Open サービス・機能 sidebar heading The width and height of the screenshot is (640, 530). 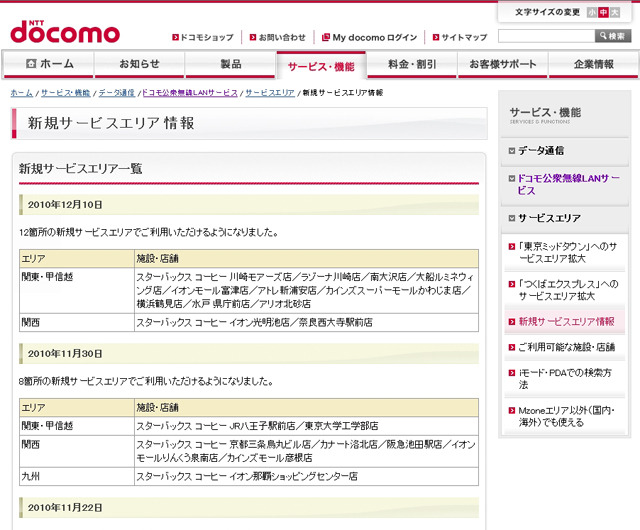tap(545, 113)
